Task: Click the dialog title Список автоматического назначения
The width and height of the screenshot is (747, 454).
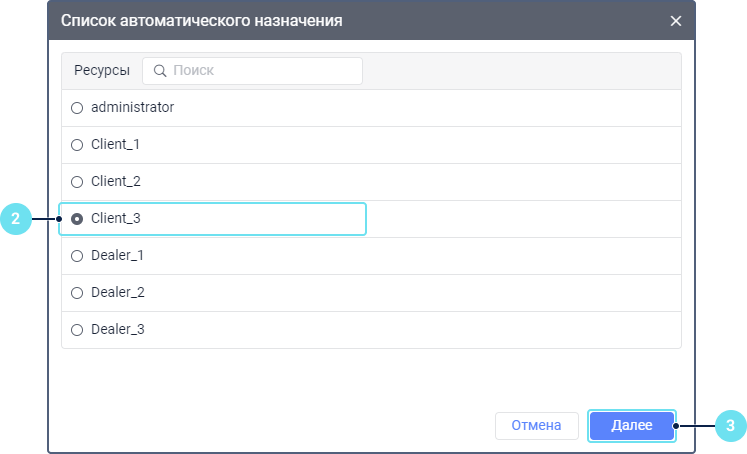Action: click(202, 20)
